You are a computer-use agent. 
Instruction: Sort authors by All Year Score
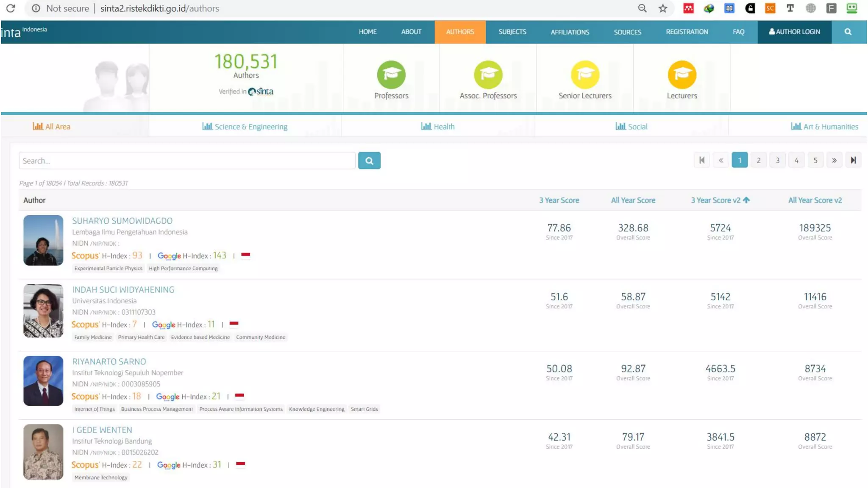pos(633,200)
